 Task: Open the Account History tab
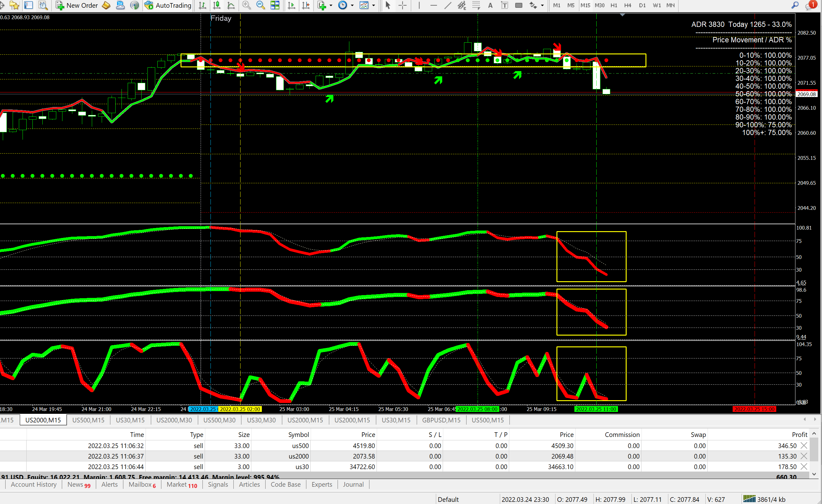tap(33, 484)
